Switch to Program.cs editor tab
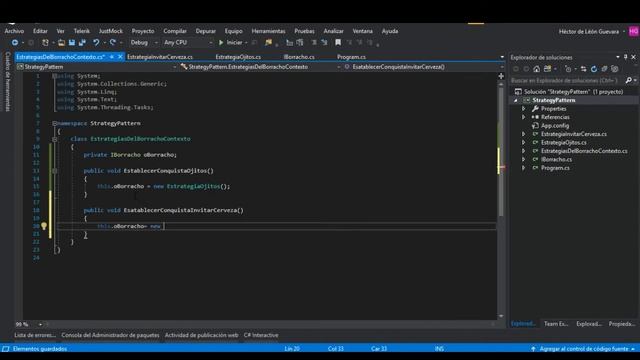The image size is (640, 360). pyautogui.click(x=351, y=57)
